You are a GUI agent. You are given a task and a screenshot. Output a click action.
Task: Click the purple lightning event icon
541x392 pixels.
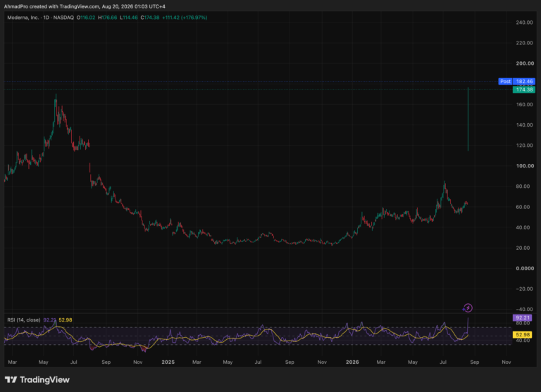468,308
